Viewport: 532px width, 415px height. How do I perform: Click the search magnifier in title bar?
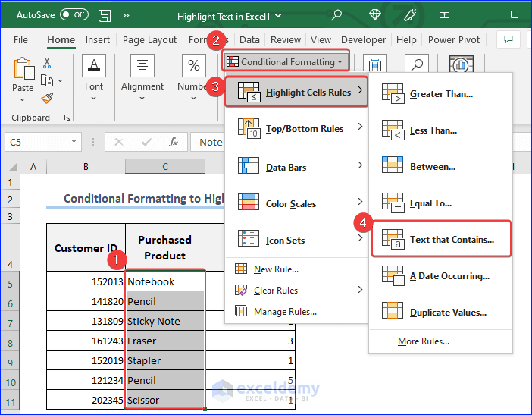pyautogui.click(x=336, y=14)
